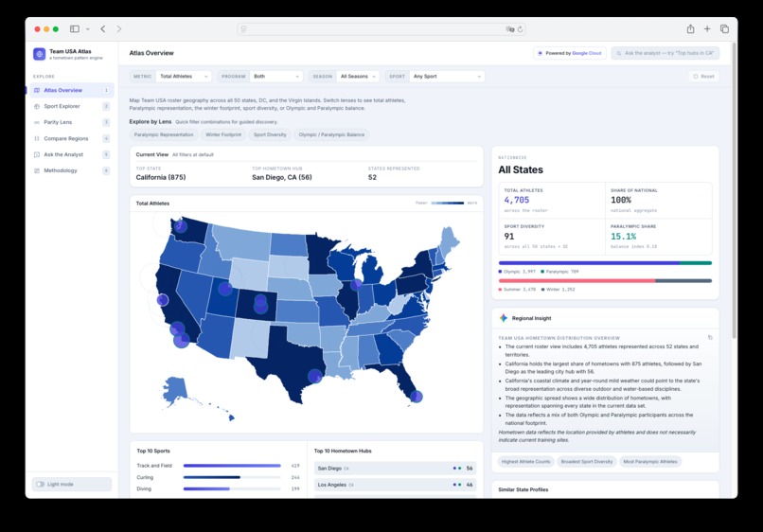Screen dimensions: 763x532
Task: Click the Powered by Google Cloud badge
Action: pos(570,53)
